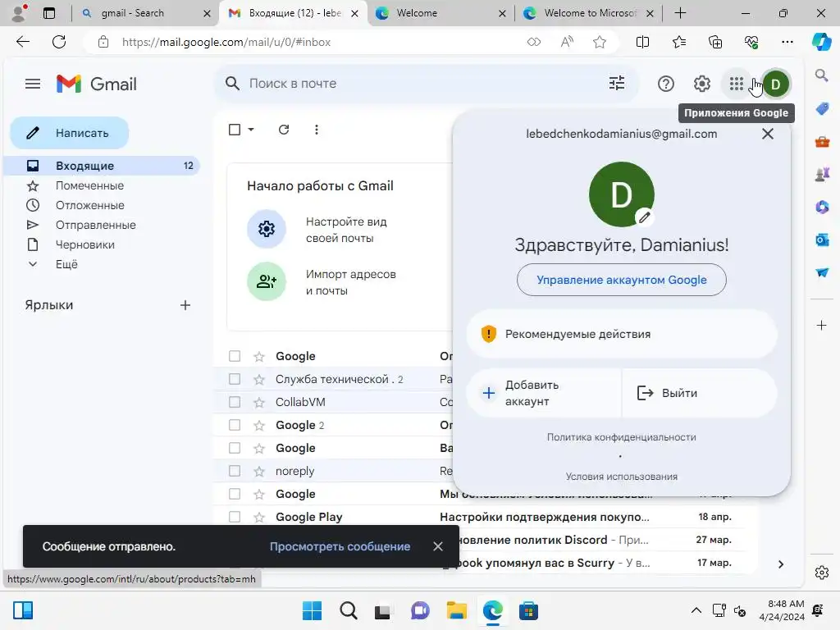This screenshot has width=840, height=630.
Task: Refresh the inbox message list
Action: tap(283, 130)
